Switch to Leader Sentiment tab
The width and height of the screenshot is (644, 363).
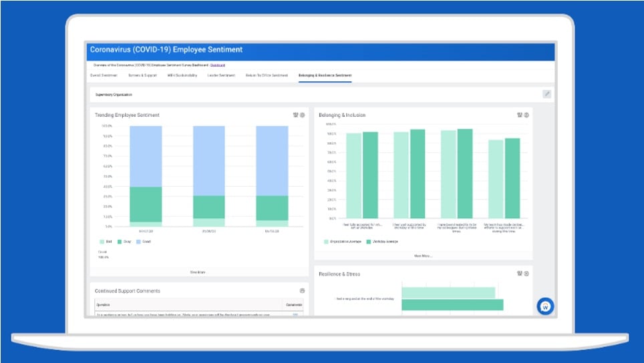pos(221,75)
